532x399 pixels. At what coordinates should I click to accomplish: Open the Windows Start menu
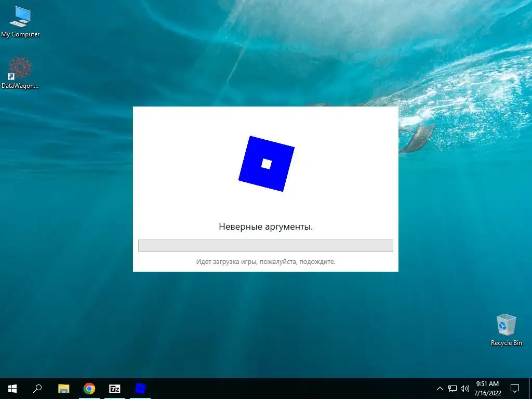(12, 389)
